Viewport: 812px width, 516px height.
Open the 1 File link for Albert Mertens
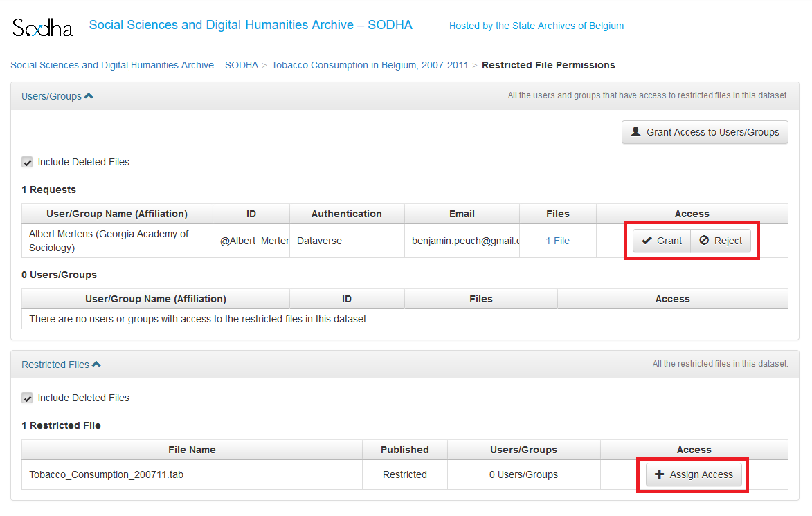[x=558, y=241]
